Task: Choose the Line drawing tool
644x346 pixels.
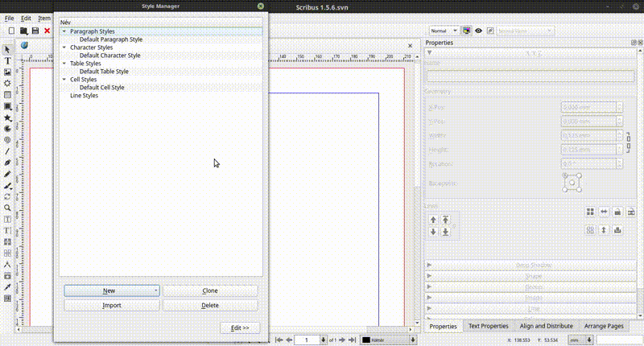Action: (x=7, y=151)
